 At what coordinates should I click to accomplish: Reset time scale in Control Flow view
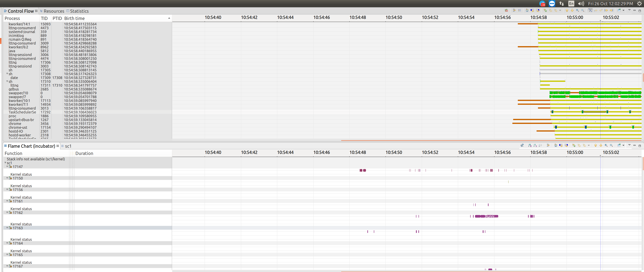click(x=527, y=10)
